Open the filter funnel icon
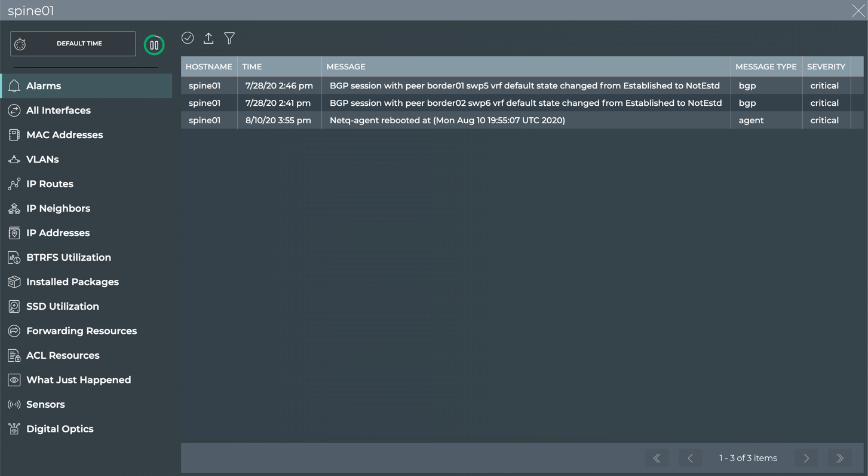868x476 pixels. [x=229, y=38]
